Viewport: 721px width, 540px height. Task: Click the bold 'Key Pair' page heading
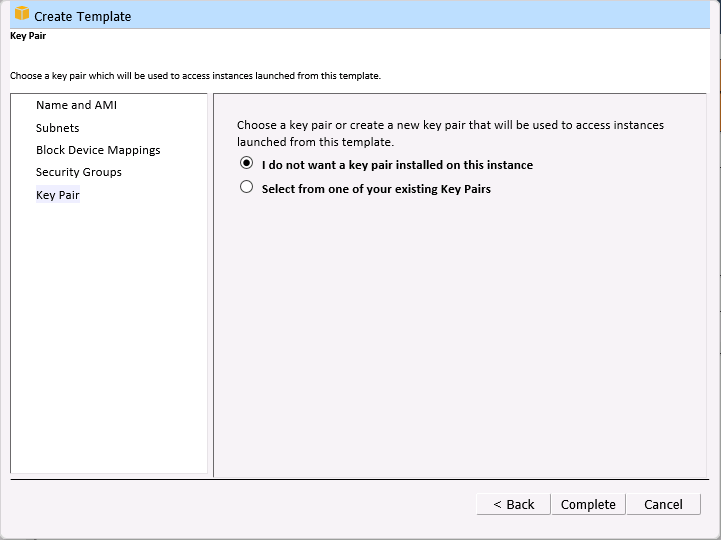point(28,36)
